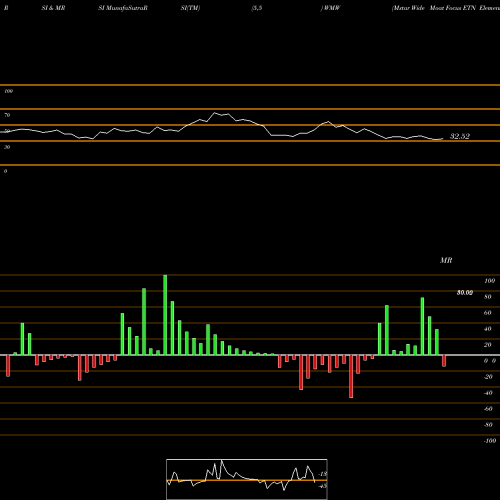
Task: Click the 'MR' panel label
Action: [446, 260]
